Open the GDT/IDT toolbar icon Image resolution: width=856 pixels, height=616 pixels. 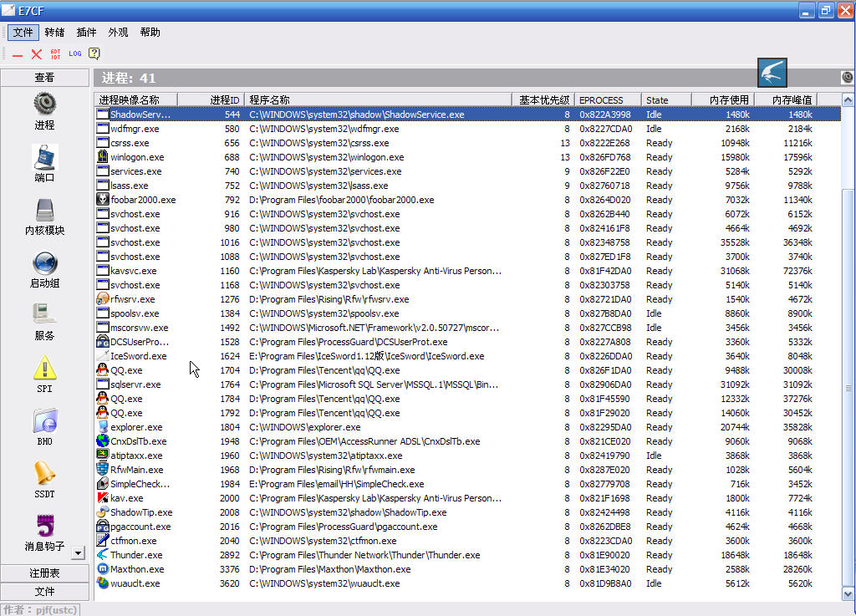pos(56,54)
